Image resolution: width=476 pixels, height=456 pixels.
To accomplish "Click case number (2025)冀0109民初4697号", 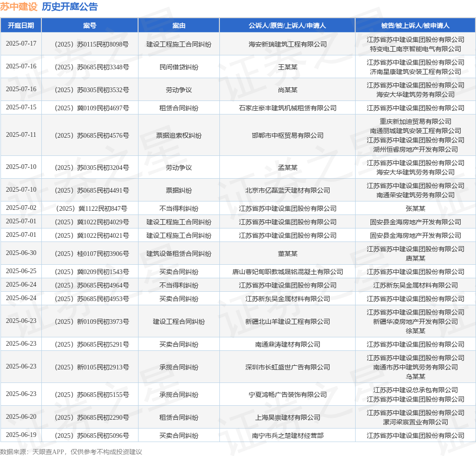I will point(92,108).
